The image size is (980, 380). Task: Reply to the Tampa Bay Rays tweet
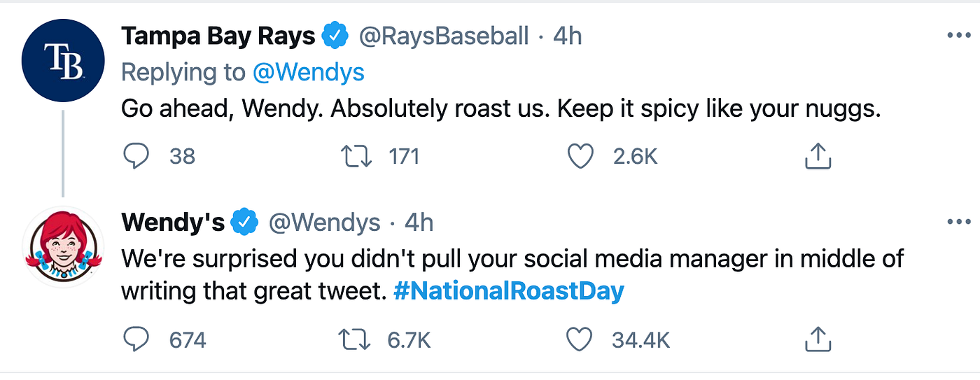click(136, 156)
